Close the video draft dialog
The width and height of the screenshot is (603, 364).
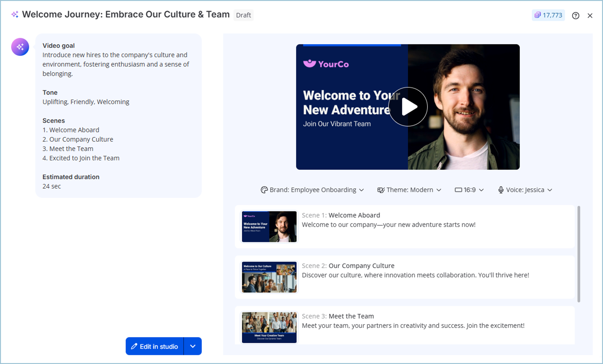590,15
